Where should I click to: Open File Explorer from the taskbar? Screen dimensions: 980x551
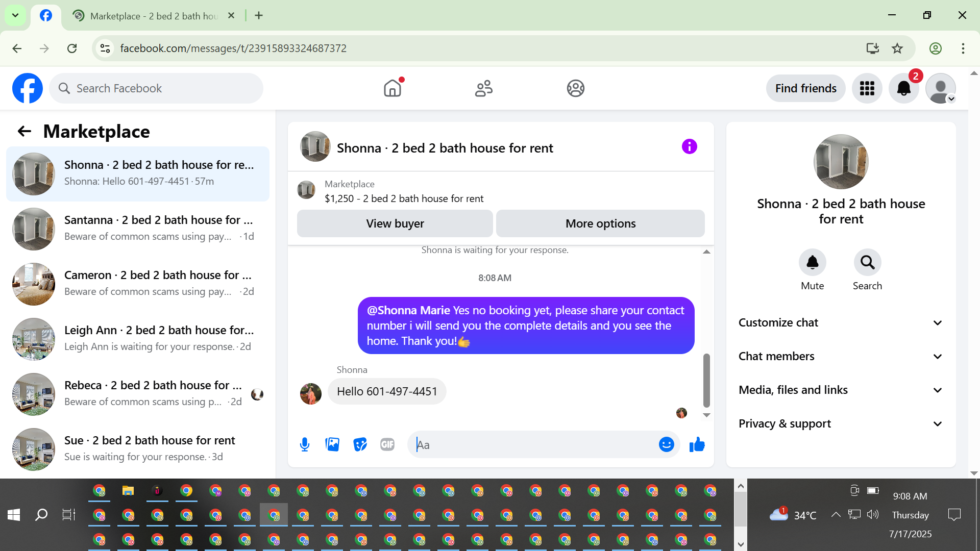pos(128,491)
